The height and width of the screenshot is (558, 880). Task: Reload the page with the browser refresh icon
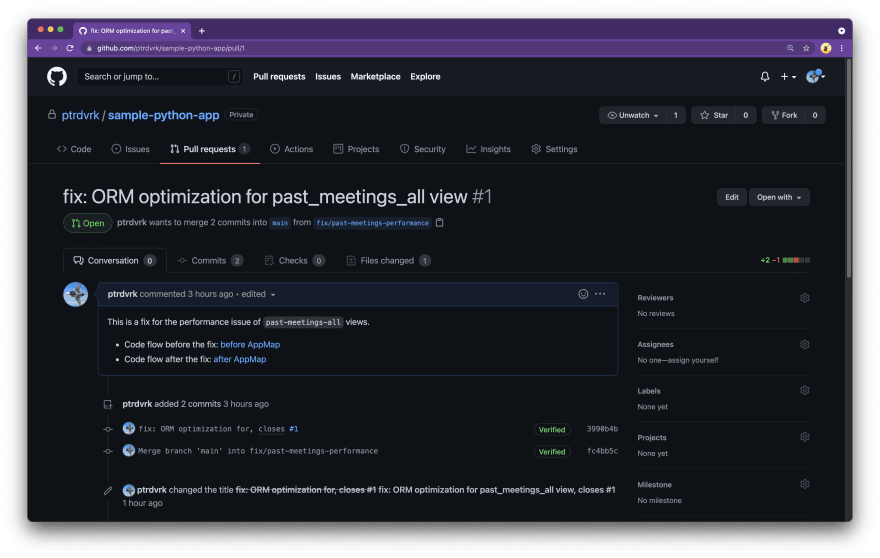(x=70, y=48)
